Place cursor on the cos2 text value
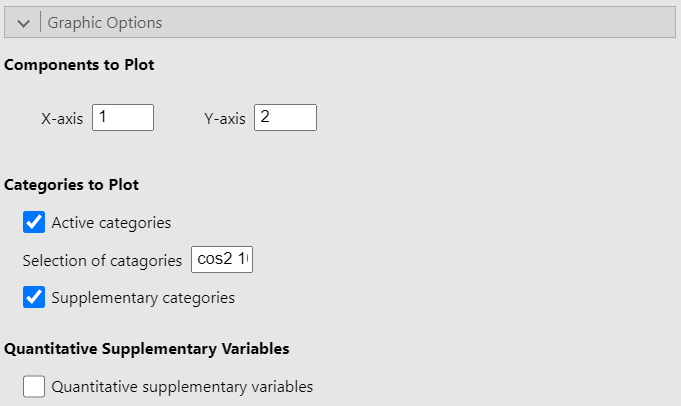This screenshot has height=406, width=681. (215, 259)
